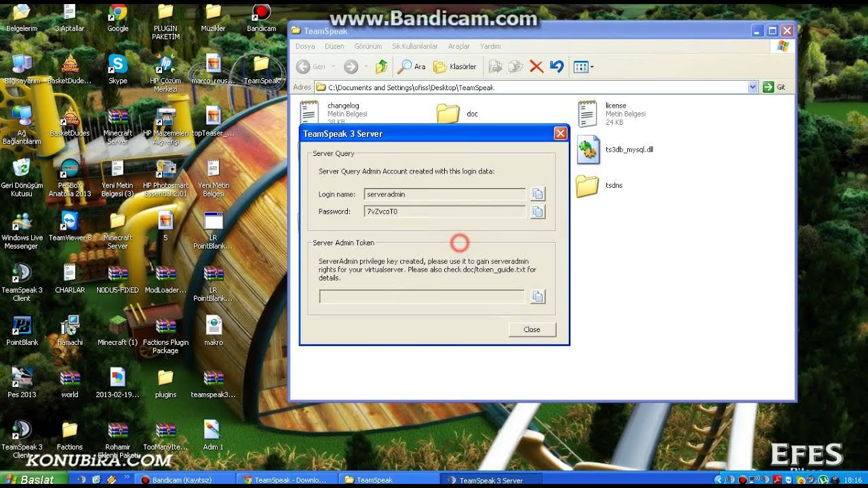Click the Forward arrow in Explorer toolbar
868x488 pixels.
[x=351, y=66]
